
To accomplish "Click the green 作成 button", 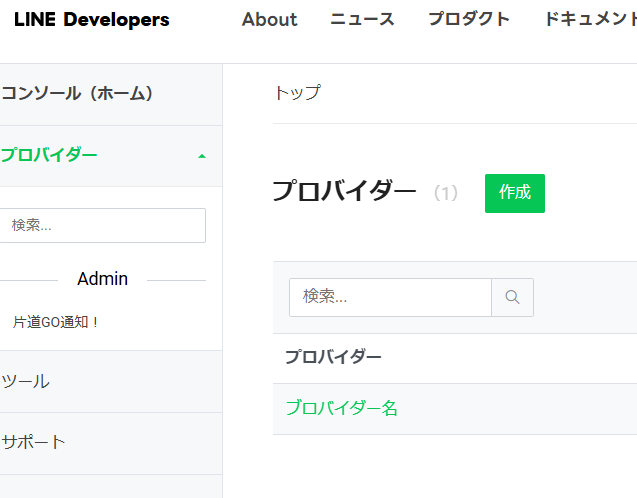I will pos(515,193).
